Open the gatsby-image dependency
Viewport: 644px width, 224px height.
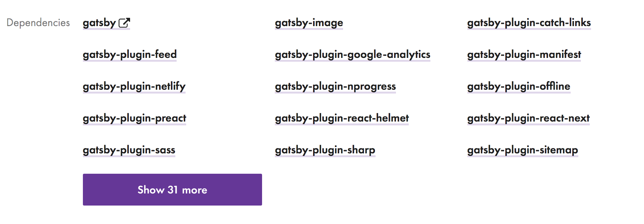pyautogui.click(x=309, y=23)
